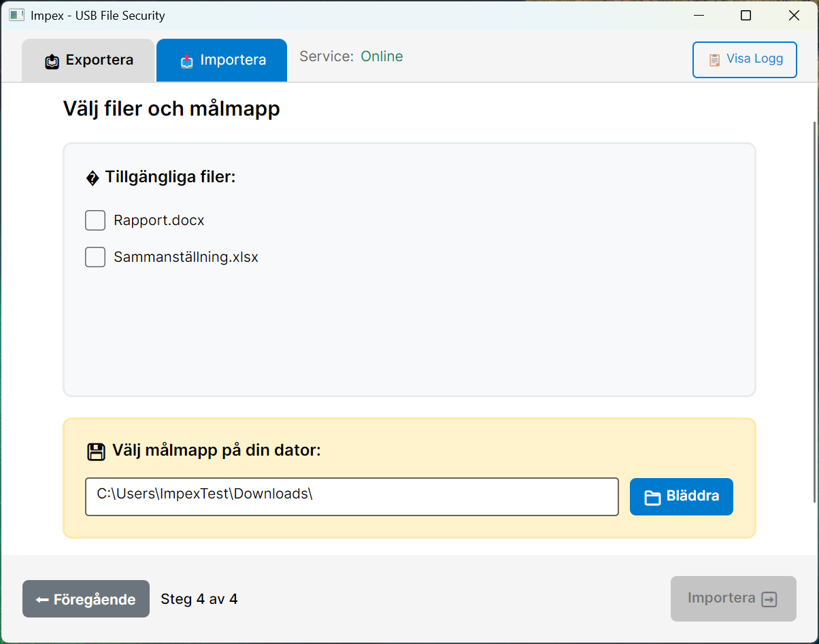Click the Rapport.docx file name
819x644 pixels.
[x=159, y=220]
